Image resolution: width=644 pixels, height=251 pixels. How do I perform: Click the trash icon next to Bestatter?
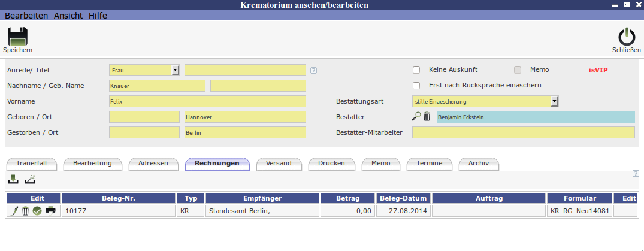click(x=427, y=117)
